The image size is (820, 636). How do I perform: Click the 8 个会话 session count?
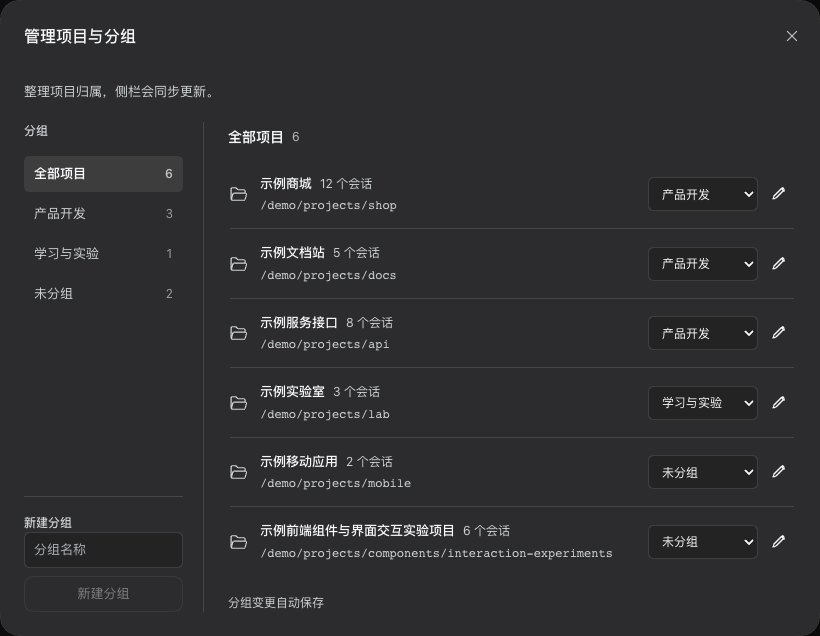tap(369, 323)
